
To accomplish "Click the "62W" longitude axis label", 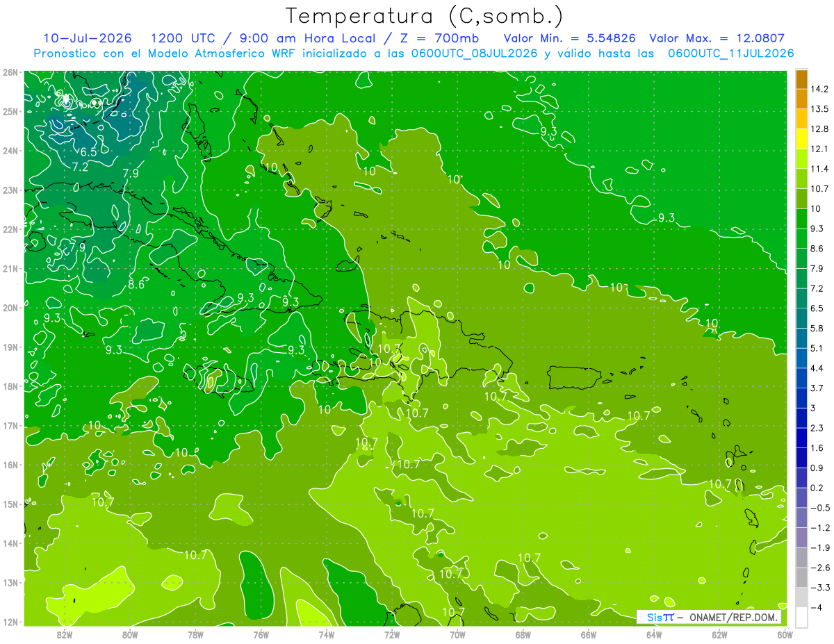I will (x=719, y=634).
